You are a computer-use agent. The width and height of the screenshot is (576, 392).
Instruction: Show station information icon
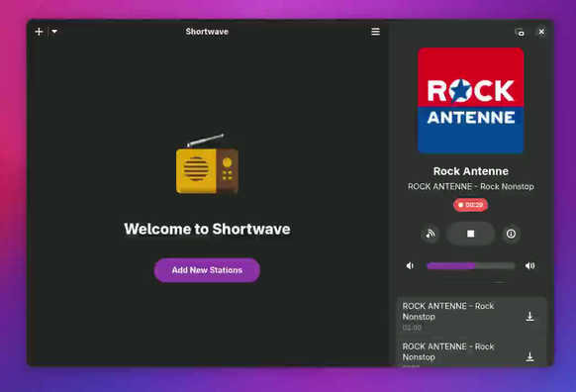[x=511, y=234]
